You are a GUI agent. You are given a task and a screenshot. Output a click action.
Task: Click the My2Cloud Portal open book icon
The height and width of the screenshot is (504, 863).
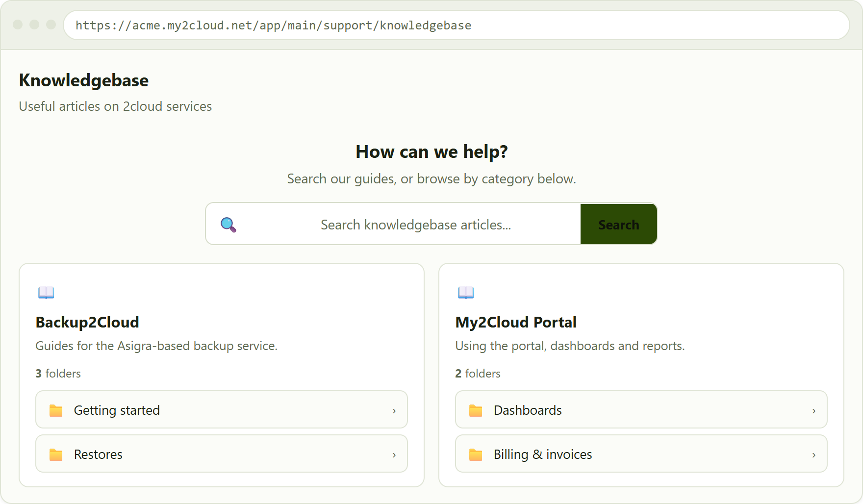pyautogui.click(x=466, y=293)
